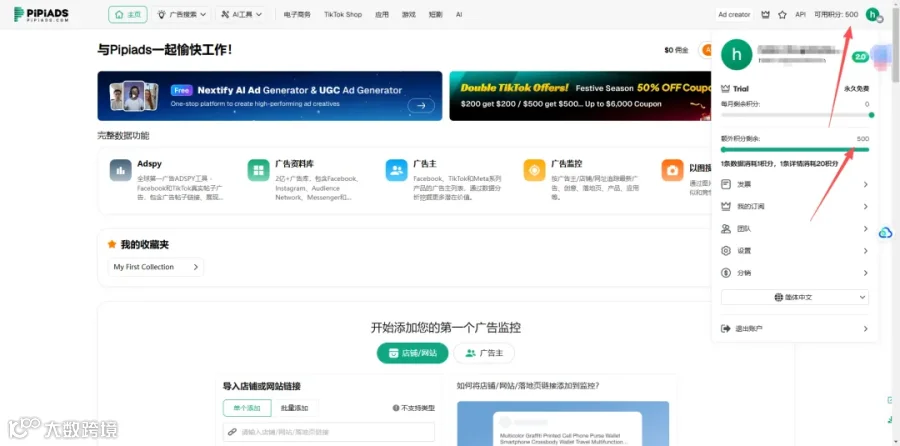
Task: Click the 我的收藏夹 star icon
Action: click(112, 245)
